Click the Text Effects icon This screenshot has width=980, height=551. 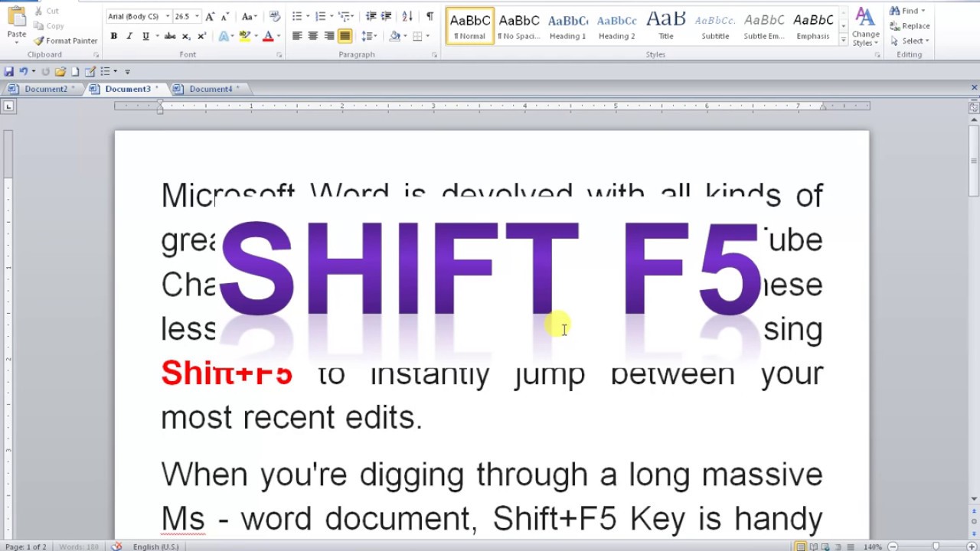[225, 36]
